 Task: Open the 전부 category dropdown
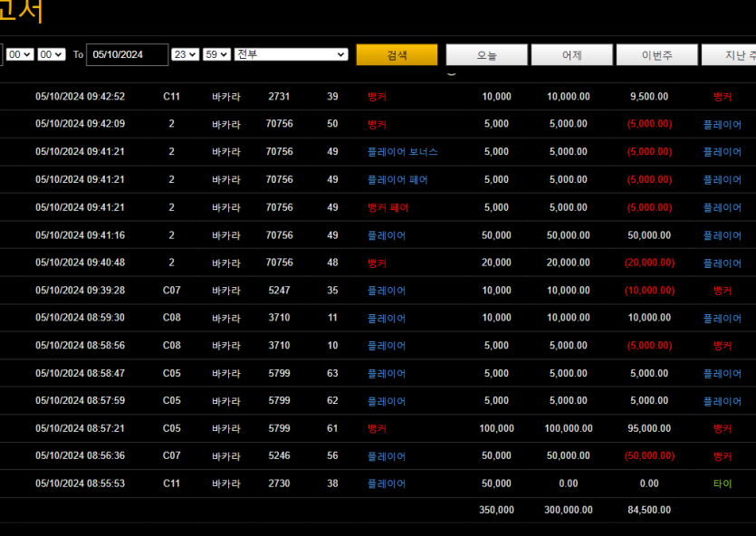point(291,54)
